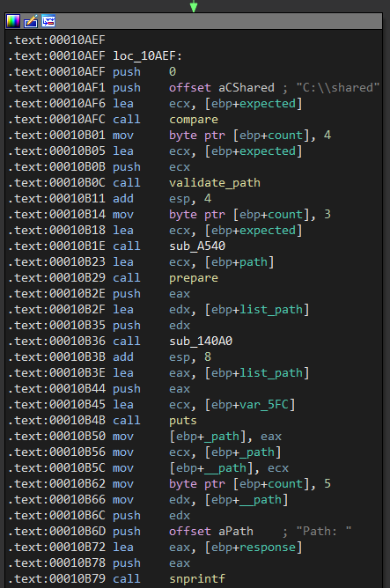
Task: Click 'add esp, 8' instruction
Action: 162,357
